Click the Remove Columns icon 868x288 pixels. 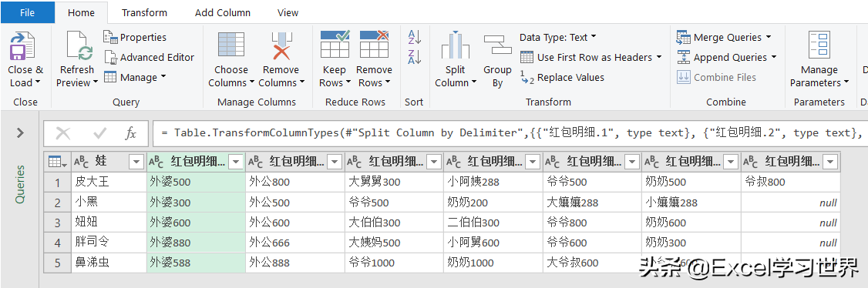click(x=281, y=46)
